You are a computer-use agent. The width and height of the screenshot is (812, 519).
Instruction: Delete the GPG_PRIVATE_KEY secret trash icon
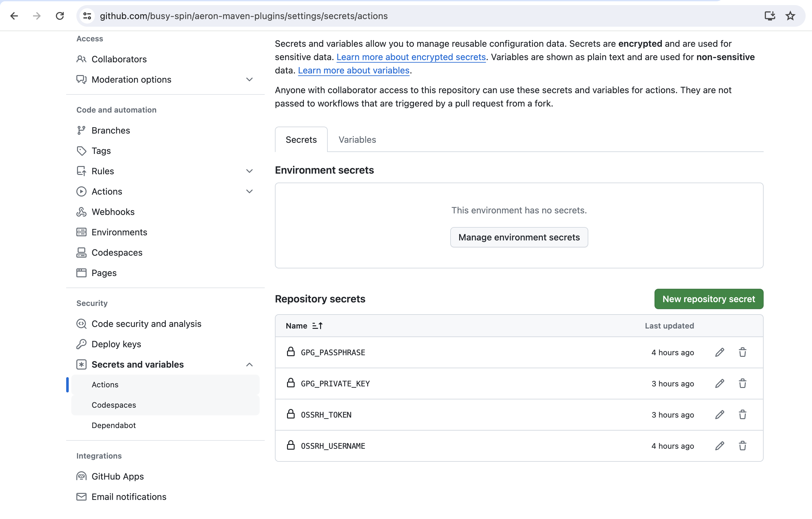pos(743,384)
